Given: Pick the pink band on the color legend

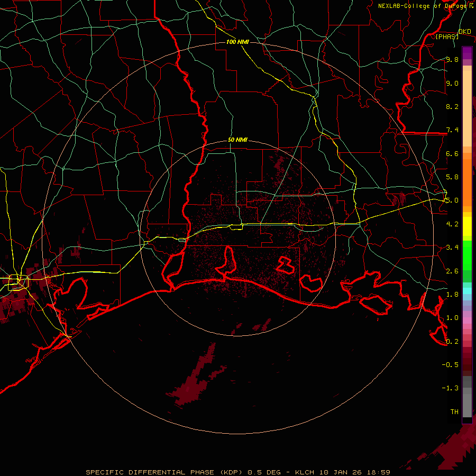Looking at the screenshot, I should [467, 321].
